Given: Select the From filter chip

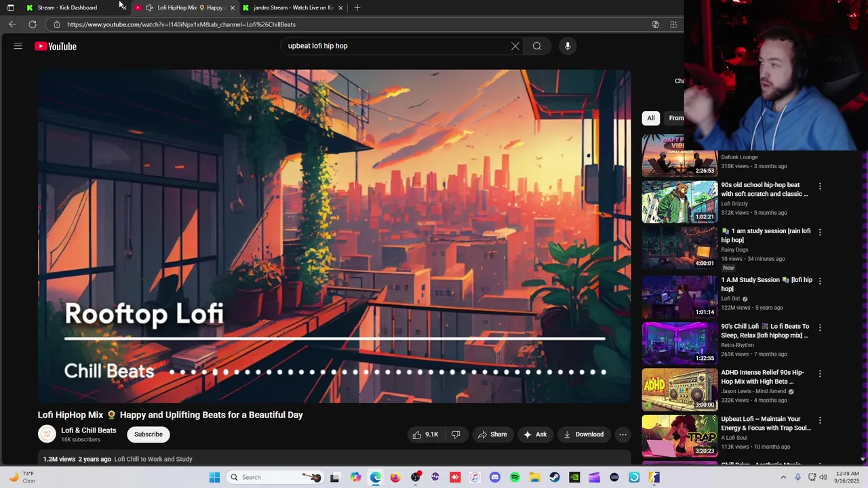Looking at the screenshot, I should point(675,118).
